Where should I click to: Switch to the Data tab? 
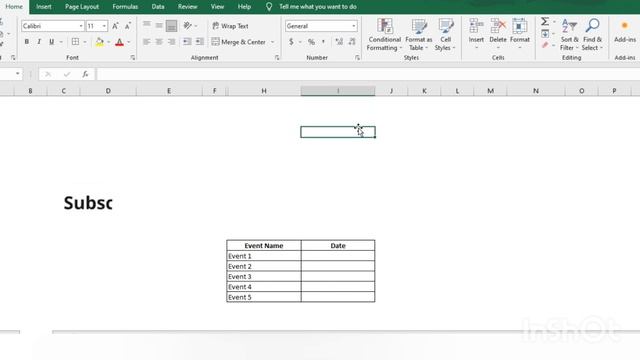click(x=158, y=7)
